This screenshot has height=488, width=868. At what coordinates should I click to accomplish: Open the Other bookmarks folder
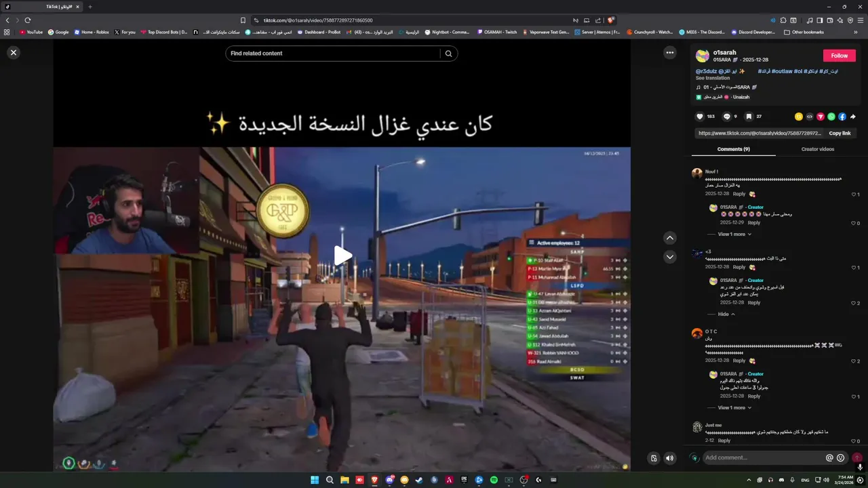804,32
